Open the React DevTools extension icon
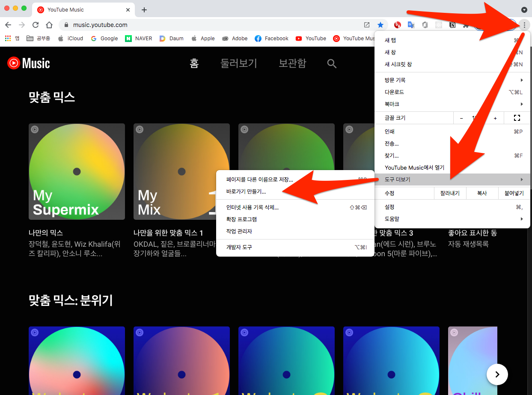The height and width of the screenshot is (395, 532). pos(439,25)
